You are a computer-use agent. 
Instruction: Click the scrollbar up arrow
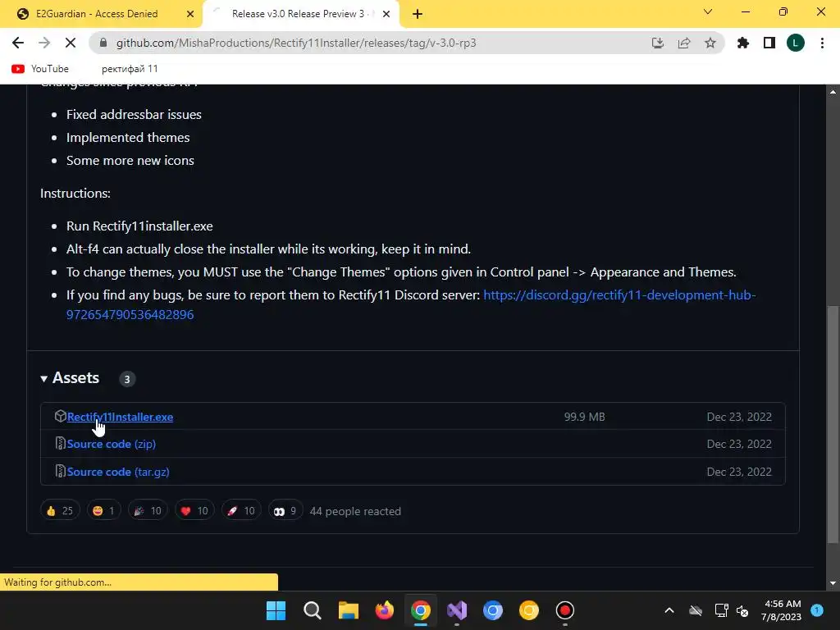coord(833,92)
